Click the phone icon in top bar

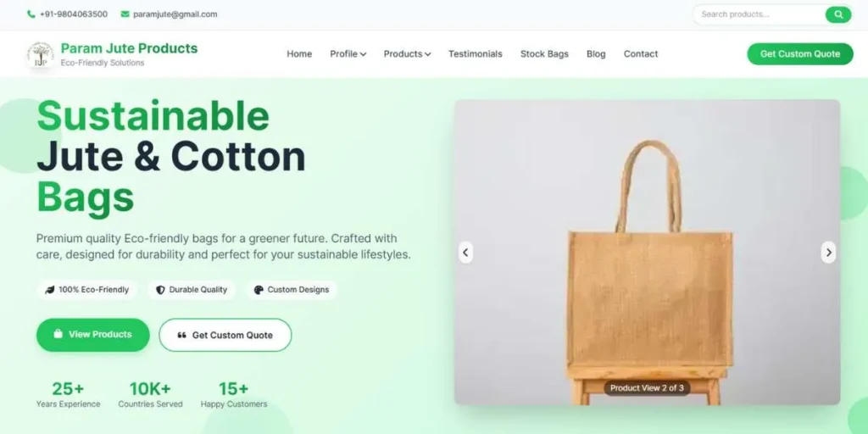click(x=31, y=14)
